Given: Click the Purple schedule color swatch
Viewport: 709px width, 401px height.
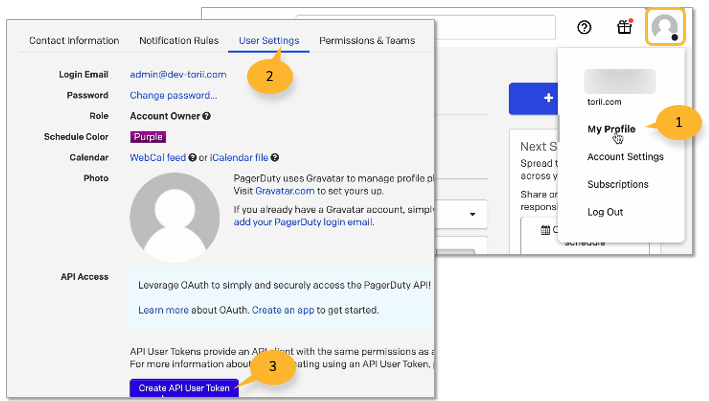Looking at the screenshot, I should (x=148, y=137).
